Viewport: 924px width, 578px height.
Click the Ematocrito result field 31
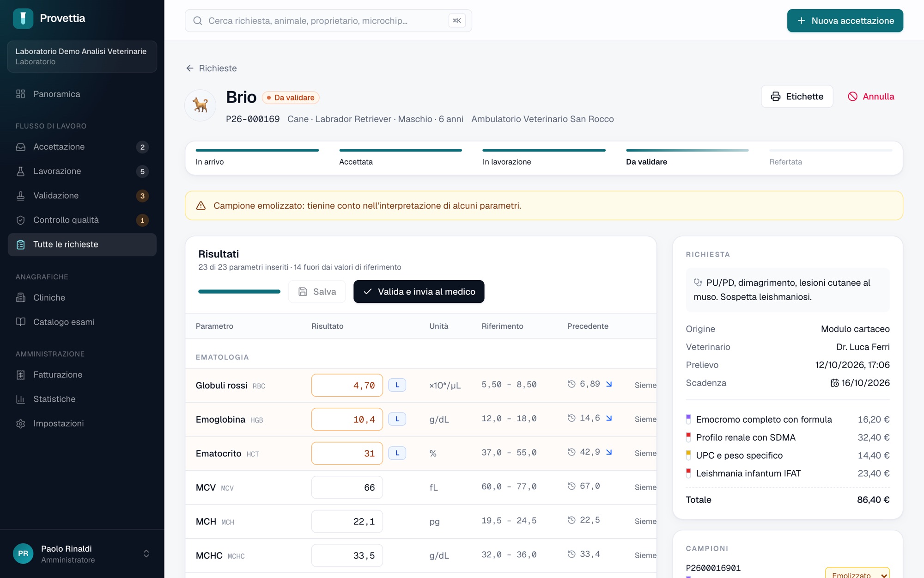click(347, 453)
